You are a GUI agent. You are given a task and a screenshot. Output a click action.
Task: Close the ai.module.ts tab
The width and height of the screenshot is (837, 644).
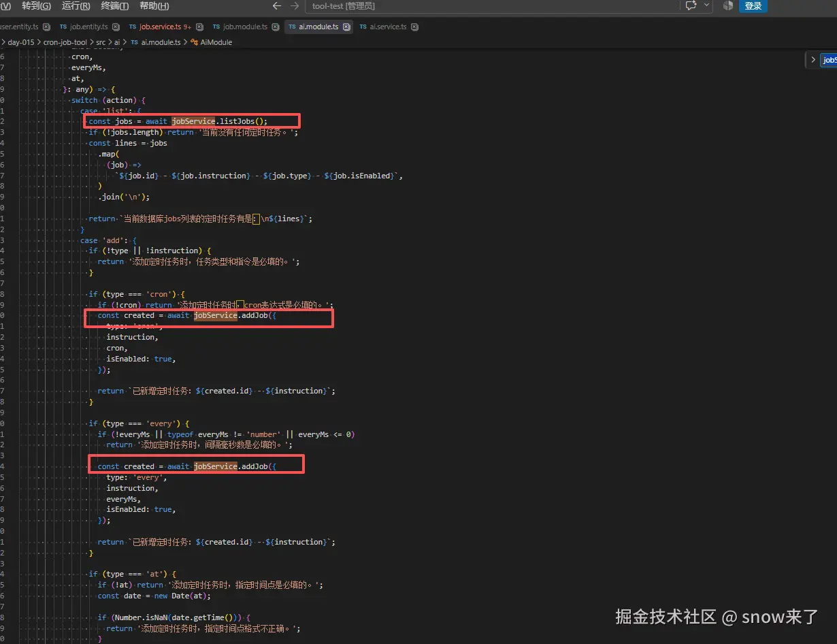pos(346,27)
